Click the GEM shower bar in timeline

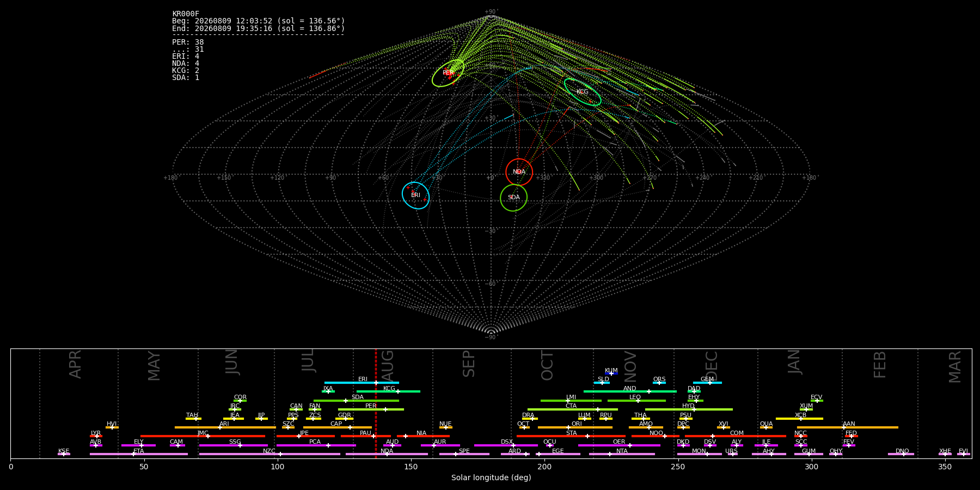point(707,383)
